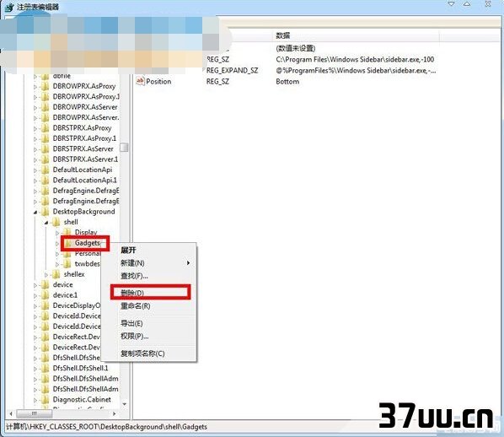Click the tree horizontal scrollbar right arrow
The height and width of the screenshot is (437, 504).
click(x=114, y=413)
